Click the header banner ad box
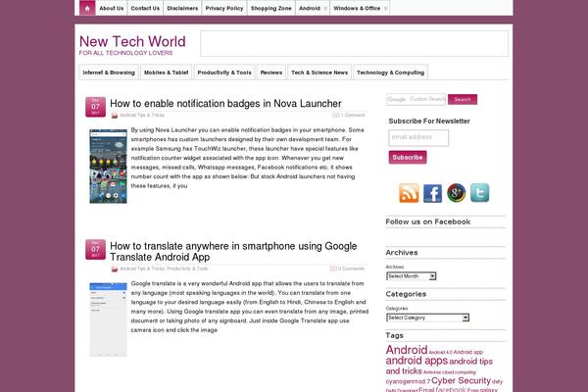This screenshot has height=392, width=588. click(354, 44)
